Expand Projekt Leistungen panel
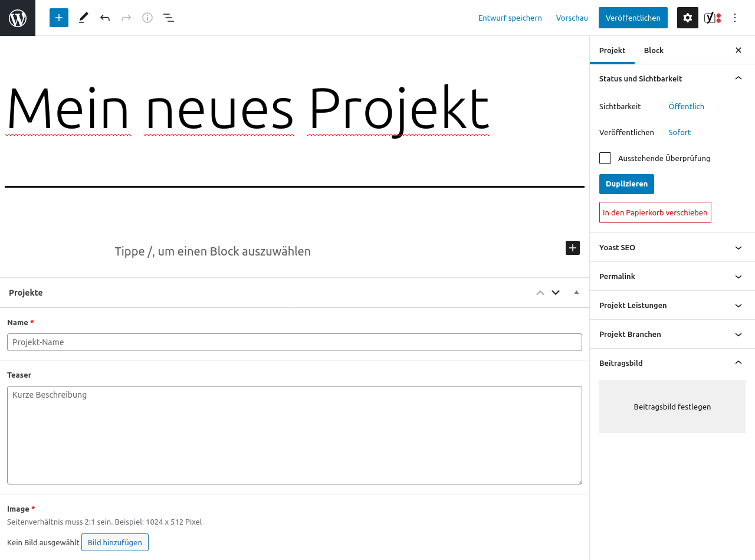Image resolution: width=755 pixels, height=560 pixels. tap(672, 305)
